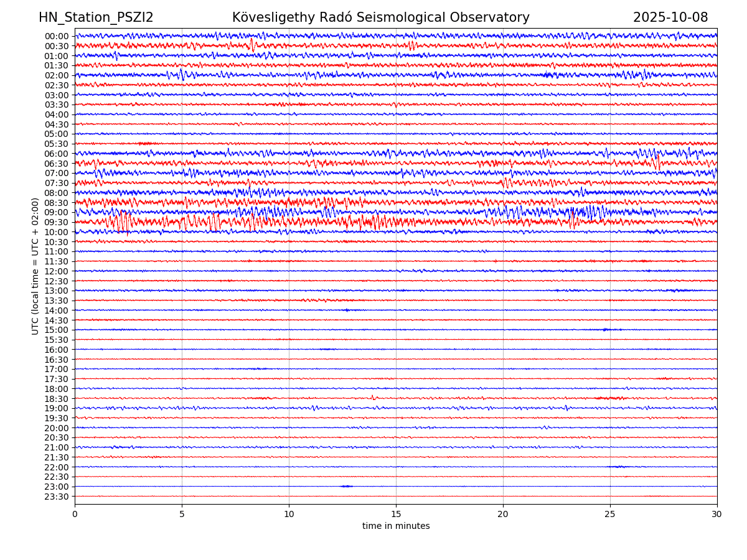The width and height of the screenshot is (747, 560).
Task: Click the 20 tick on the minutes axis
Action: 503,515
